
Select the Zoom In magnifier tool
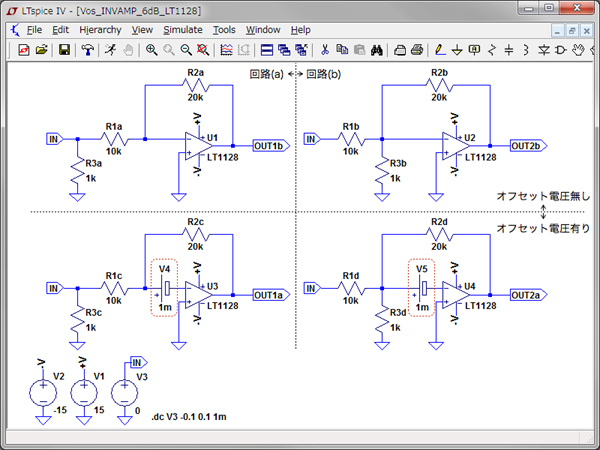click(x=151, y=49)
